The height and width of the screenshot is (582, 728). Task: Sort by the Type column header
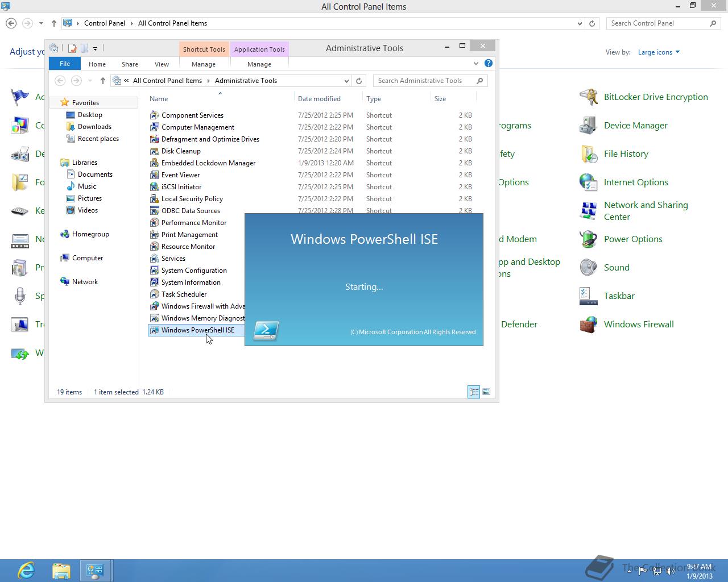(x=396, y=99)
